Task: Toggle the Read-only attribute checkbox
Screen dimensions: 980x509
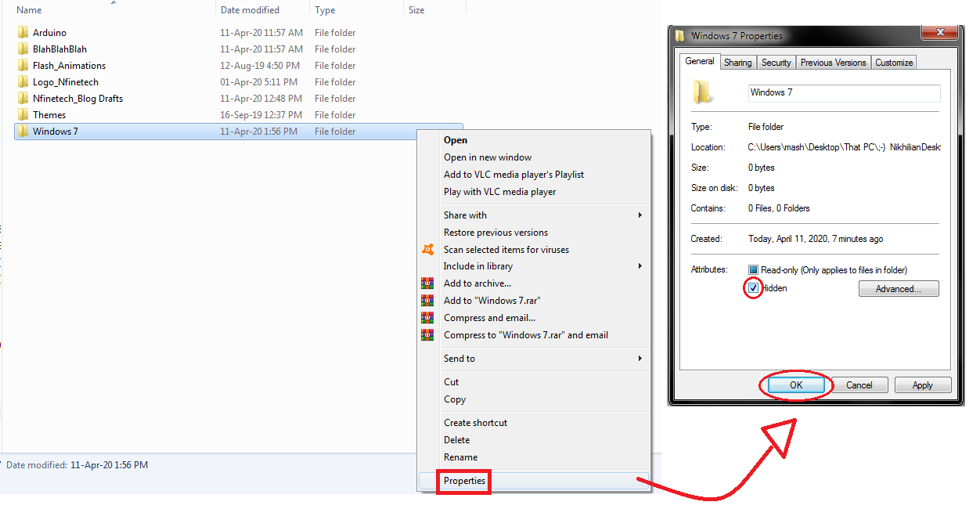Action: pyautogui.click(x=752, y=269)
